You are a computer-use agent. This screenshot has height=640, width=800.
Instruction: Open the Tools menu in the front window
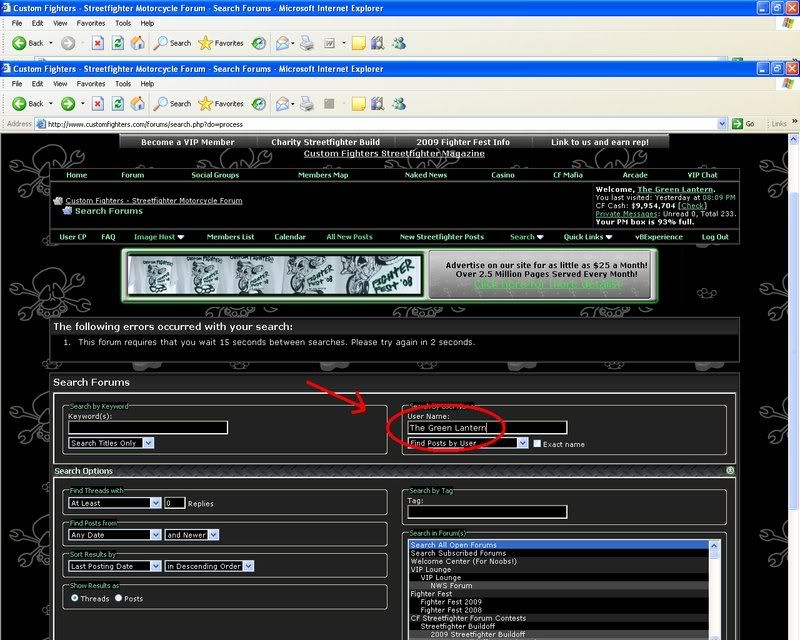pyautogui.click(x=123, y=84)
